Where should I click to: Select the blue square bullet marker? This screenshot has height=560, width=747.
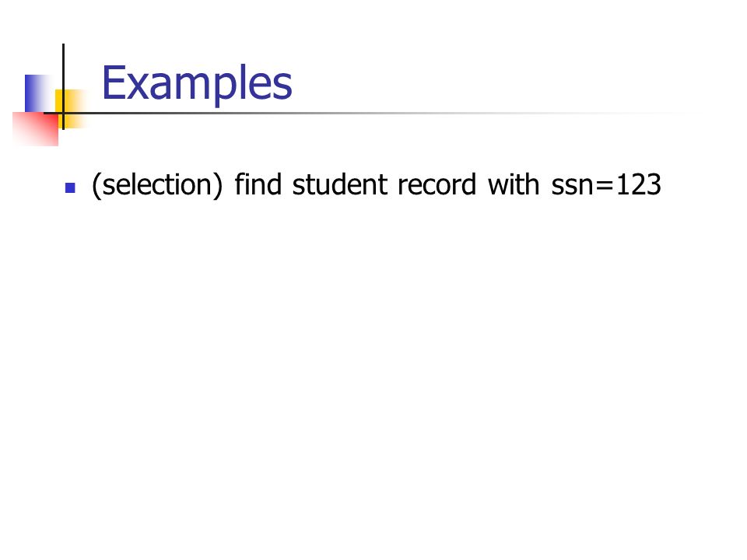70,187
